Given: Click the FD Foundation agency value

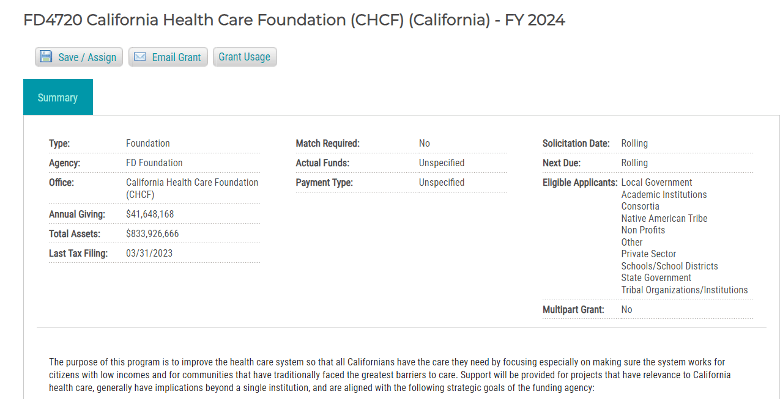Looking at the screenshot, I should [x=154, y=162].
